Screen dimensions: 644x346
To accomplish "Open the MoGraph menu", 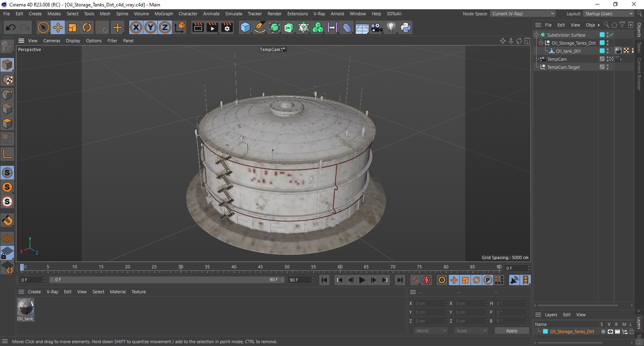I will click(x=164, y=14).
